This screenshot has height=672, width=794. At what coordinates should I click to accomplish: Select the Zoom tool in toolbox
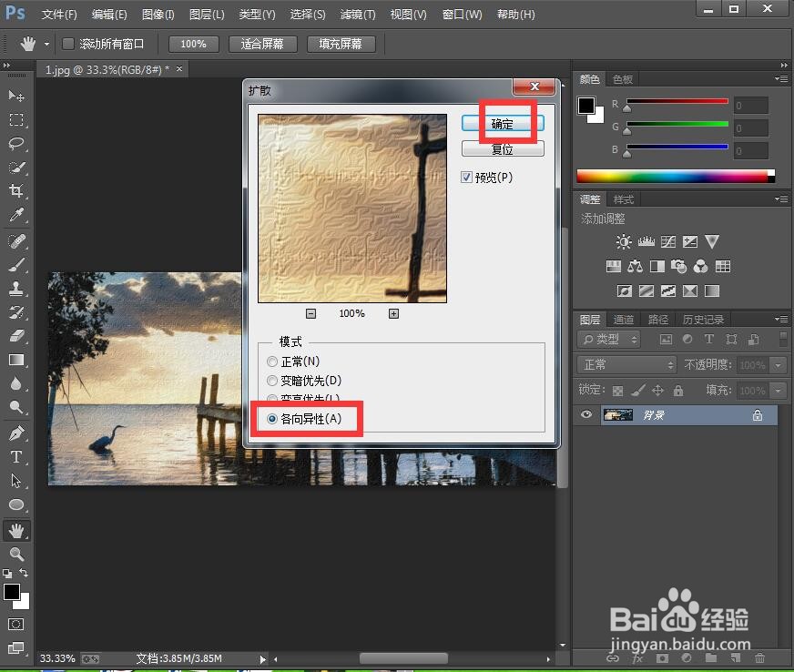pos(16,554)
